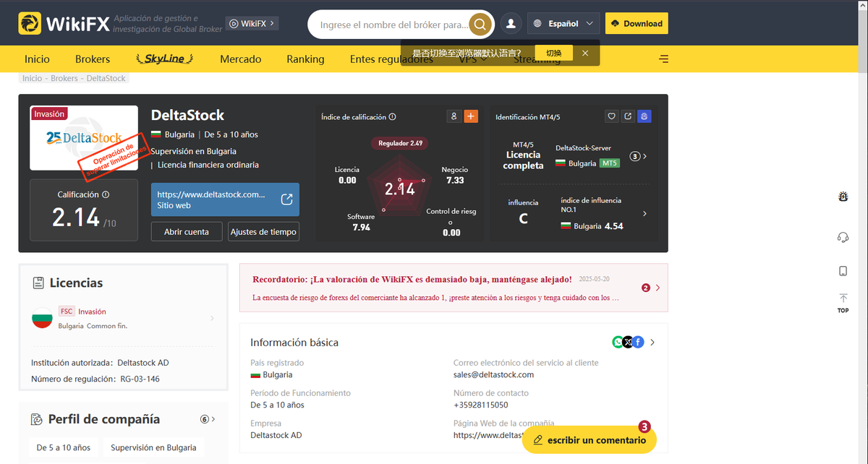Open the Español language dropdown

[x=564, y=24]
